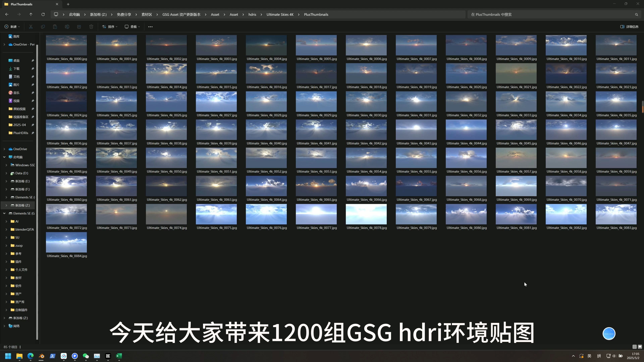Viewport: 644px width, 362px height.
Task: Select thumbnail Ultimate_Skies_4k_0027.jpg
Action: tap(216, 101)
